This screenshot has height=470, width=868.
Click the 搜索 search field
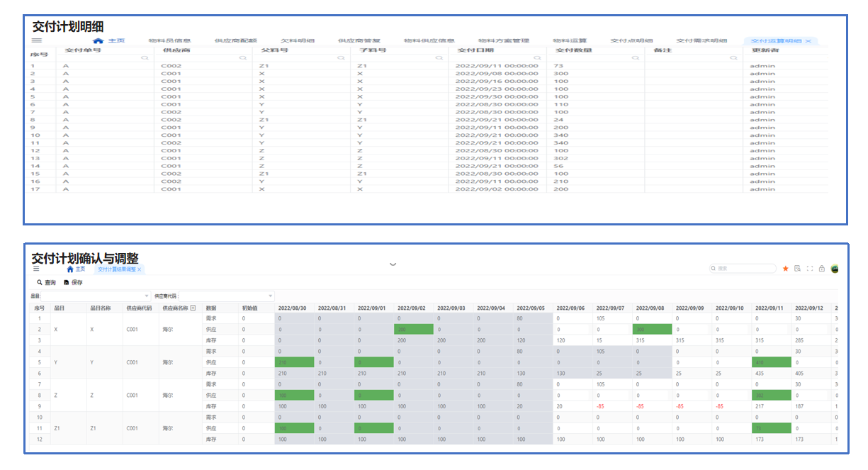coord(744,269)
